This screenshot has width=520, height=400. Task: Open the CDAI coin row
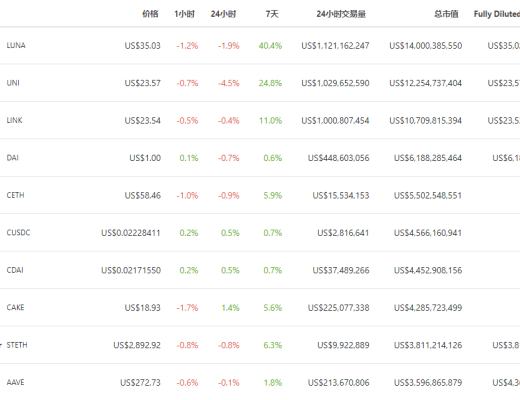pos(260,270)
